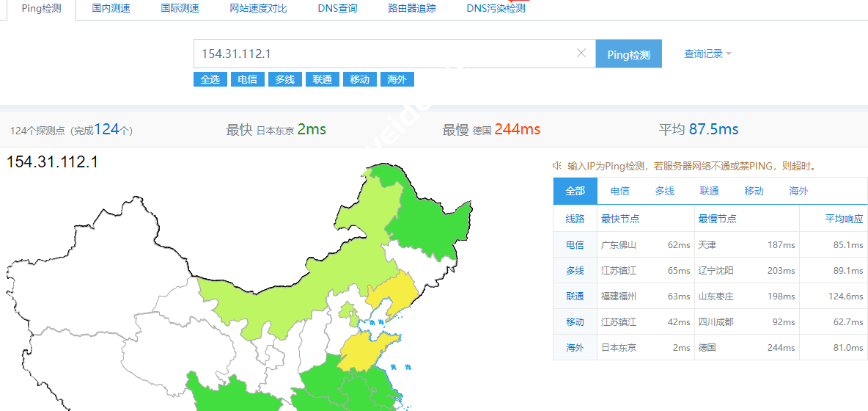Select the 全部 results tab
Image resolution: width=868 pixels, height=411 pixels.
pos(575,191)
